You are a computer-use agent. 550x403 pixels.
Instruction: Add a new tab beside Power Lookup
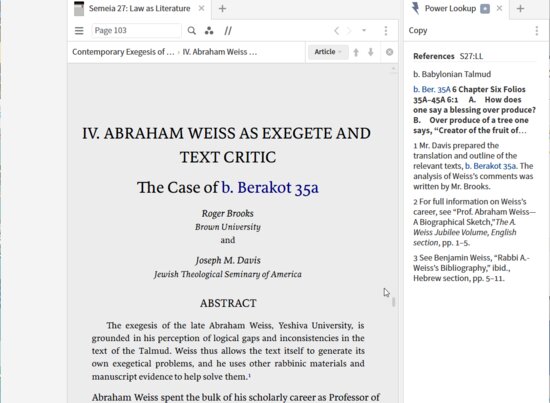521,9
